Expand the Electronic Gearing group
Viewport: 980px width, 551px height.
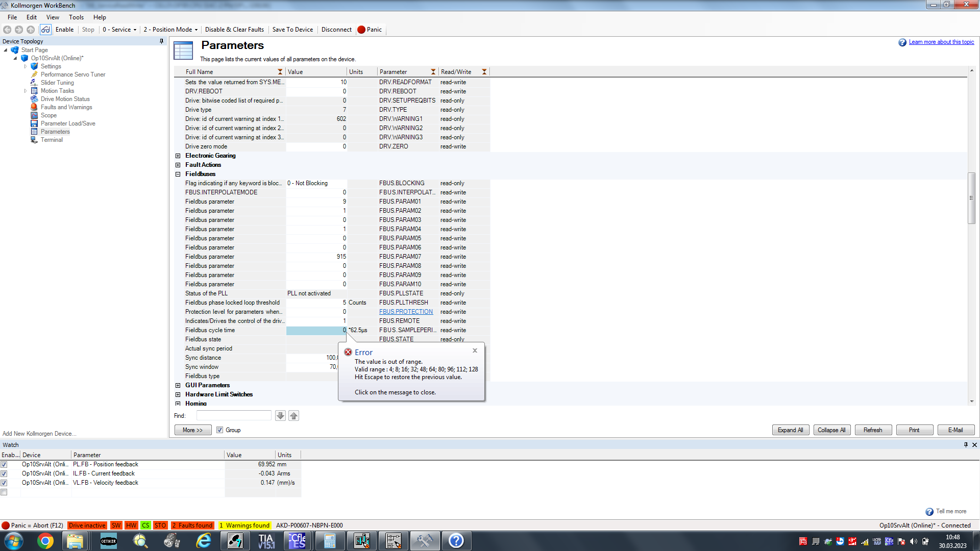pos(178,156)
